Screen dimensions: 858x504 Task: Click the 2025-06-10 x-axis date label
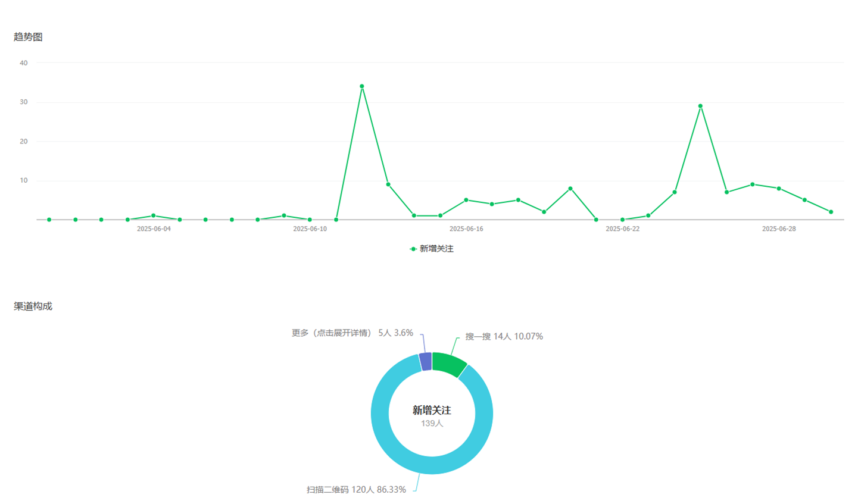[310, 228]
